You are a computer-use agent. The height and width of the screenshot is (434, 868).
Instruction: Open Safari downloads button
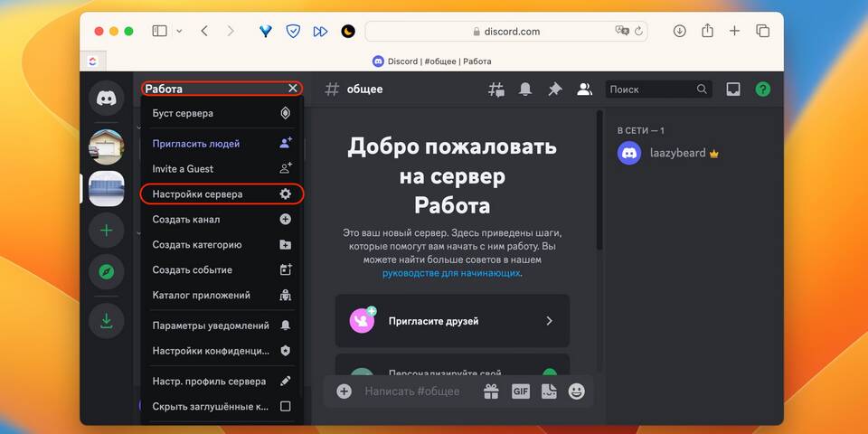(x=679, y=31)
